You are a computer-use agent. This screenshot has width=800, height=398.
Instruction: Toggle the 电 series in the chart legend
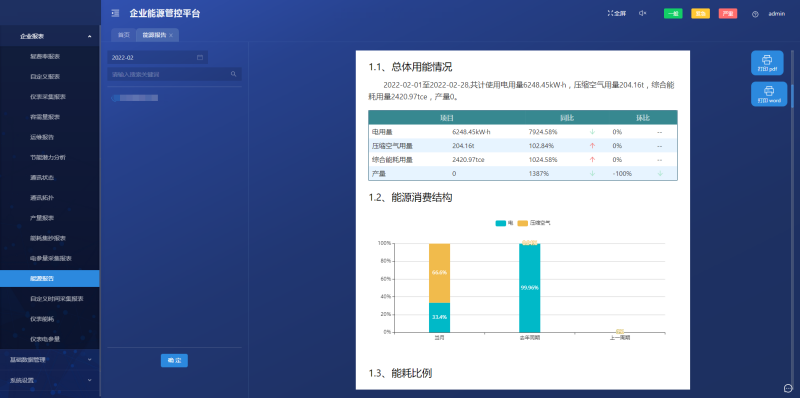(x=505, y=223)
